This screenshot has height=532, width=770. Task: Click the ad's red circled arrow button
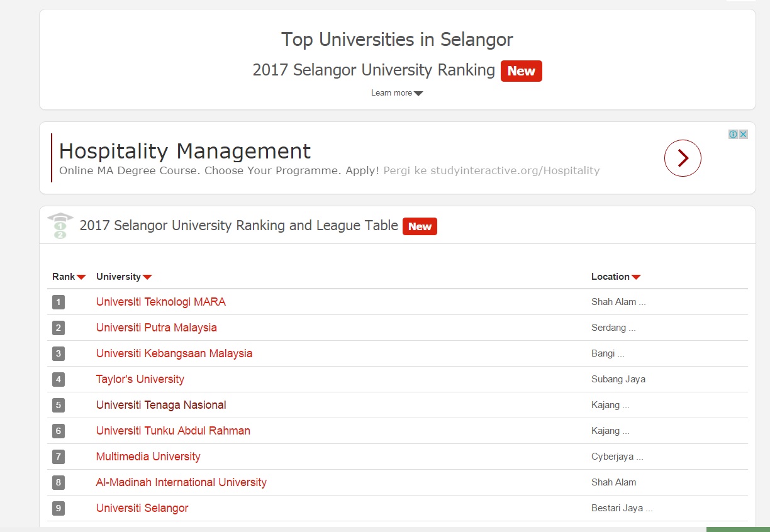[683, 158]
